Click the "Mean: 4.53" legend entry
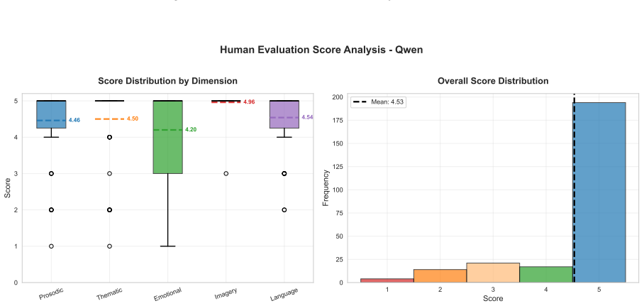The height and width of the screenshot is (306, 644). coord(378,102)
